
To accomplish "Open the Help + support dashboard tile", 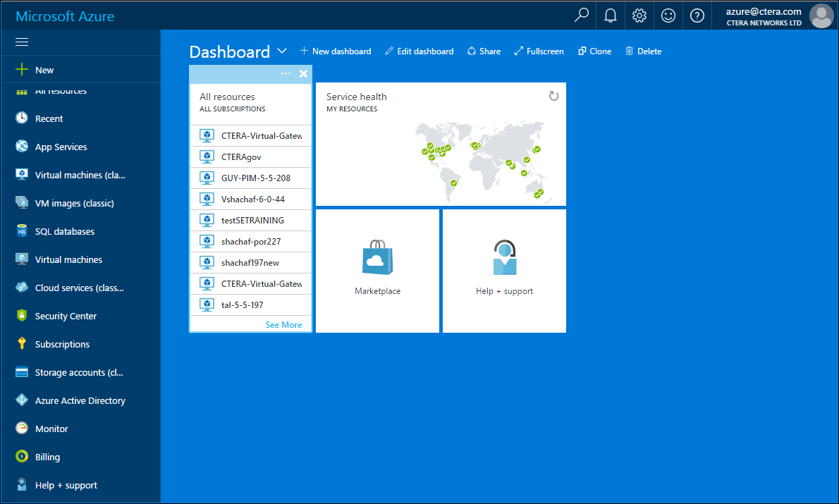I will [504, 271].
